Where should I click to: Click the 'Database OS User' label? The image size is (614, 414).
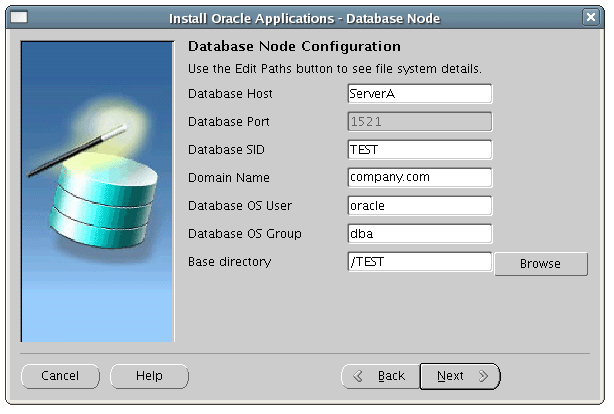[240, 206]
